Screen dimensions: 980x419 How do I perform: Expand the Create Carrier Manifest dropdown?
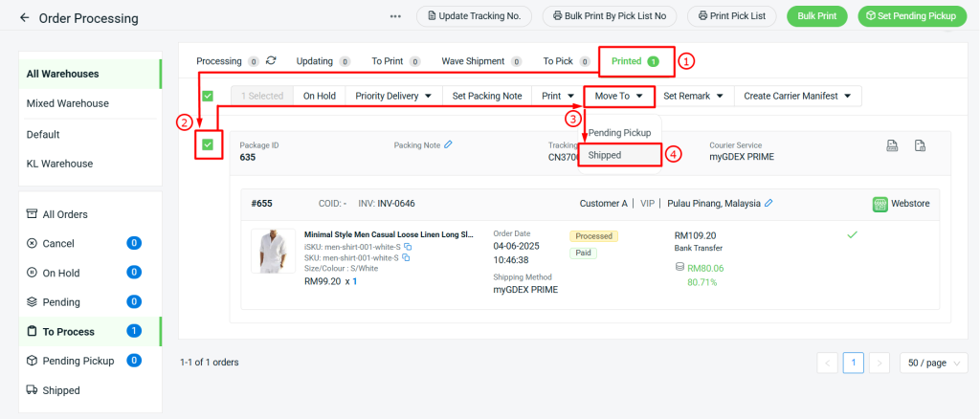tap(797, 97)
